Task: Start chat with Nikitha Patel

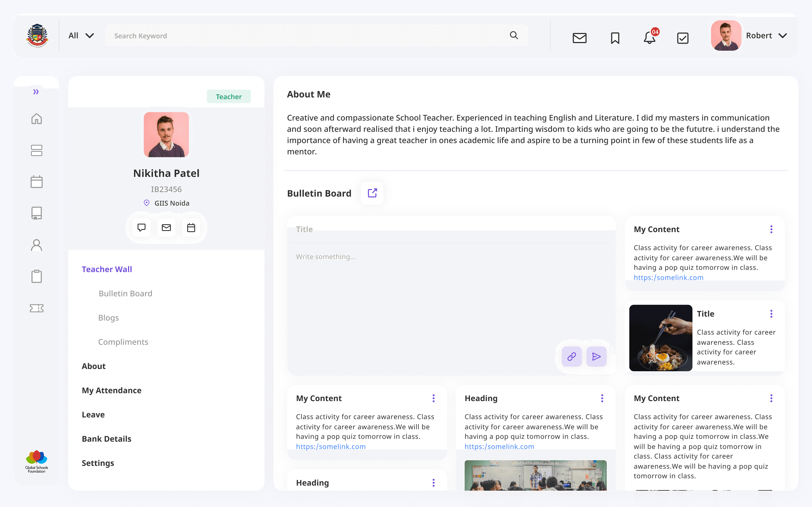Action: click(x=141, y=228)
